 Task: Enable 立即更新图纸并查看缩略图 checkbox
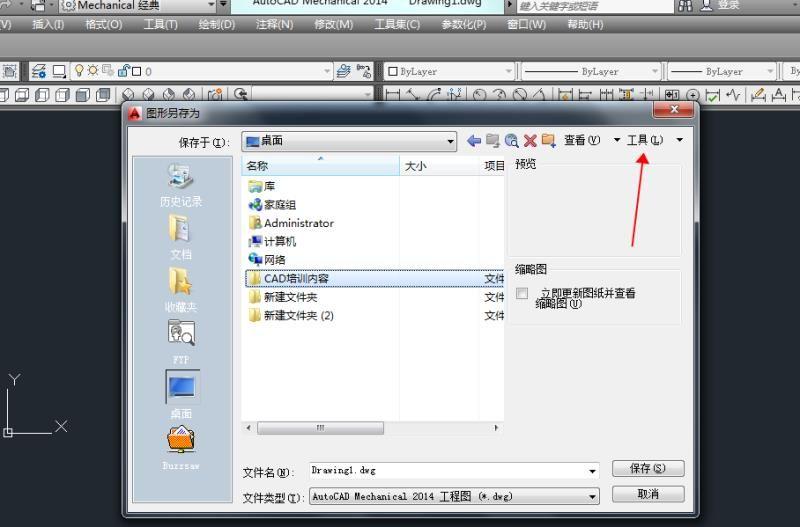(x=522, y=293)
